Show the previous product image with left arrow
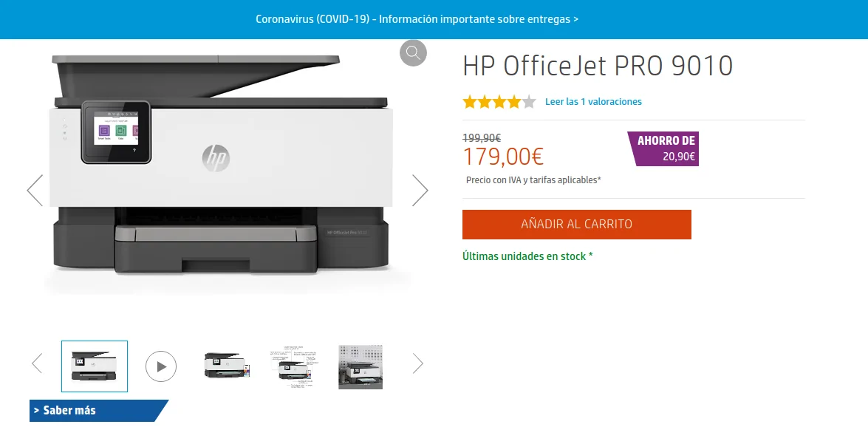This screenshot has height=427, width=868. tap(35, 191)
